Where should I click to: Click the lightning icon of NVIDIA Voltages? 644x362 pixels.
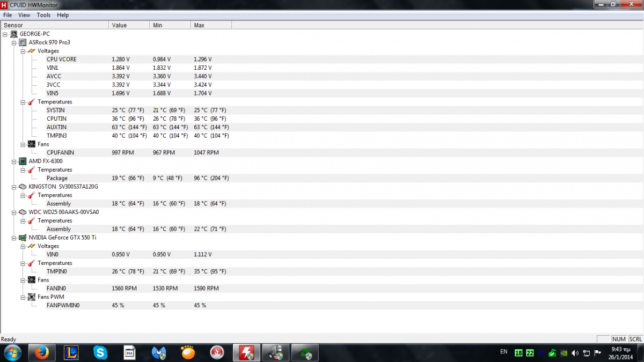[x=31, y=246]
